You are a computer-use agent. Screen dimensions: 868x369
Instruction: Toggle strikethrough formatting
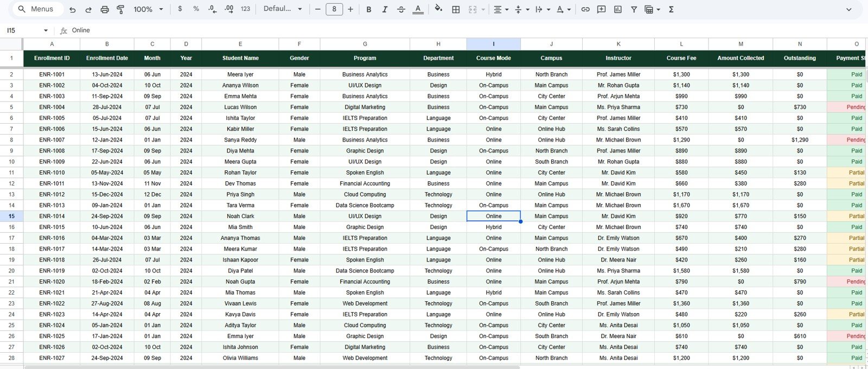[x=401, y=9]
